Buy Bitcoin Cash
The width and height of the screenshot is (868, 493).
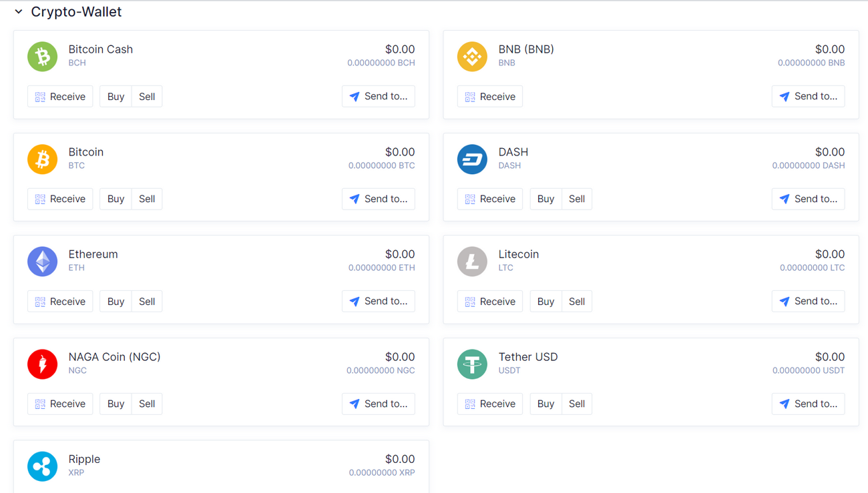coord(116,97)
